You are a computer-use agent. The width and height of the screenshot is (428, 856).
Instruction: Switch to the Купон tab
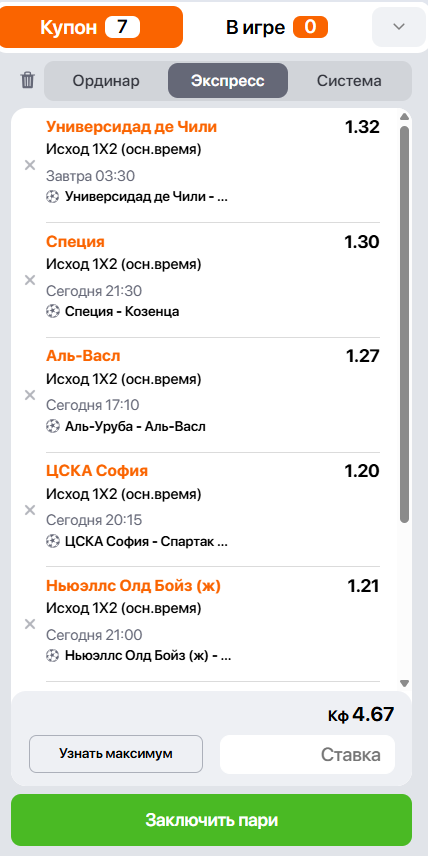pyautogui.click(x=91, y=27)
